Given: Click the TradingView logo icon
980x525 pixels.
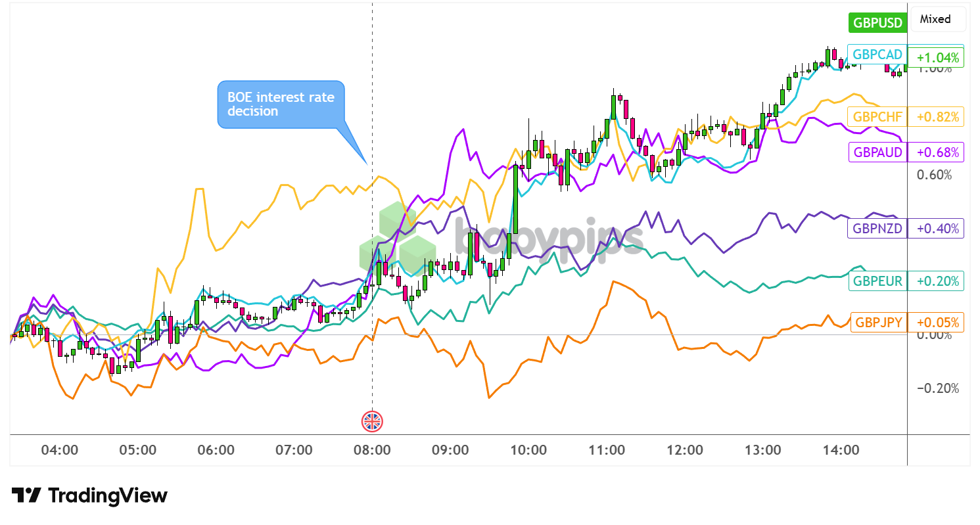Looking at the screenshot, I should [x=28, y=495].
